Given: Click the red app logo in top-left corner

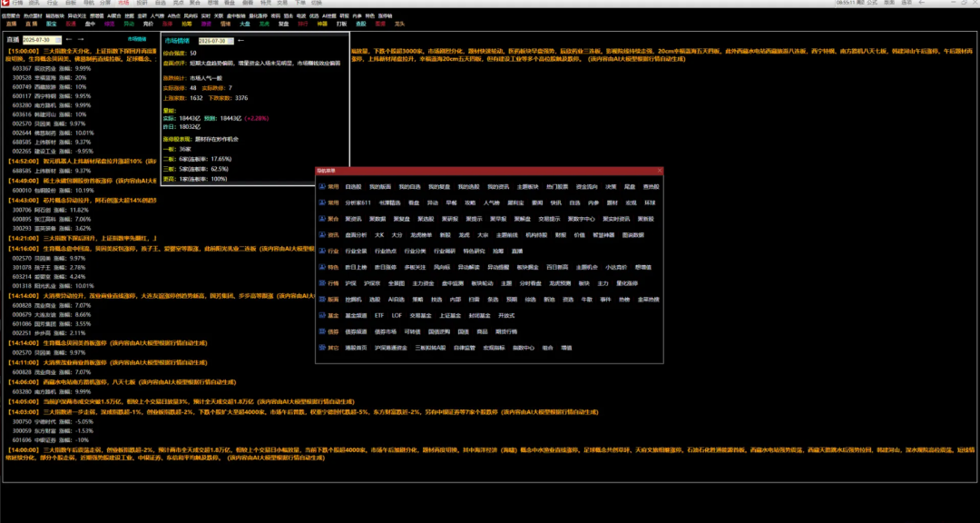Looking at the screenshot, I should (5, 4).
